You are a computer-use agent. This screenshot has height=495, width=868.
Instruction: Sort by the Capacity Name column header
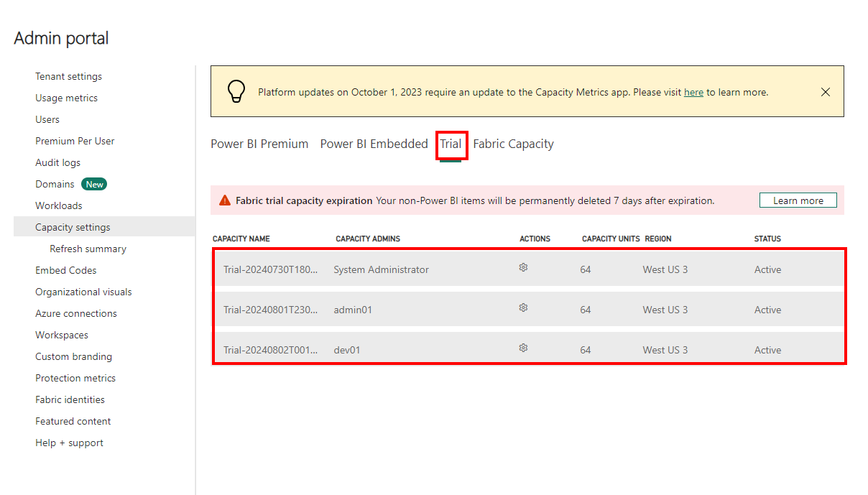pyautogui.click(x=241, y=239)
